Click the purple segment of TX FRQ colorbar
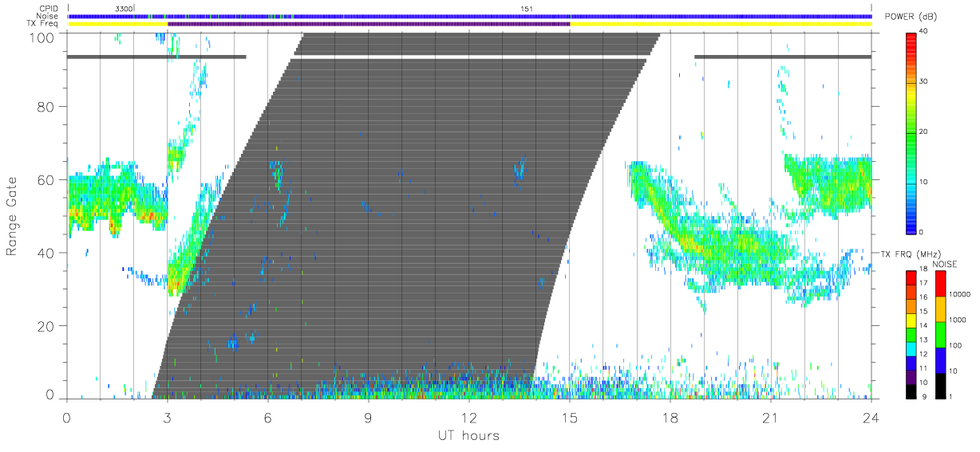This screenshot has width=980, height=452. coord(912,377)
